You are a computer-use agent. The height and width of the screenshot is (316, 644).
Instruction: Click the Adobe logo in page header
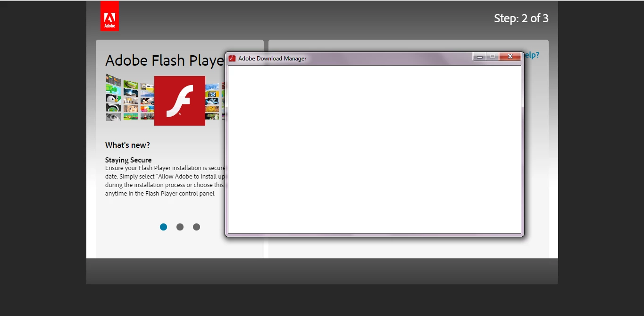point(109,16)
